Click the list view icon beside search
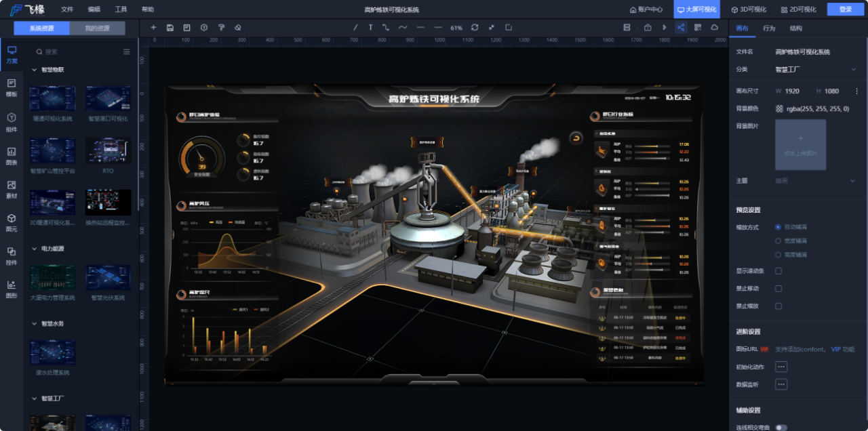The height and width of the screenshot is (431, 868). point(126,52)
